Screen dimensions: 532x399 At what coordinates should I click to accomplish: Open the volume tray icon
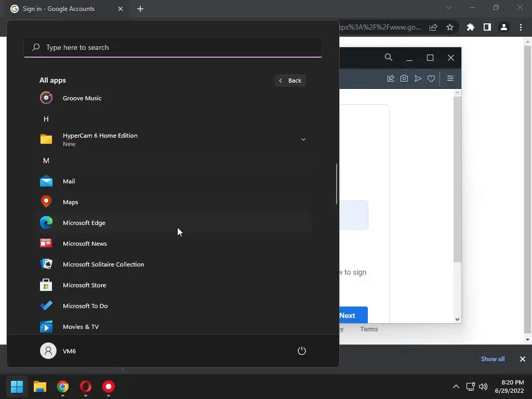click(x=483, y=387)
